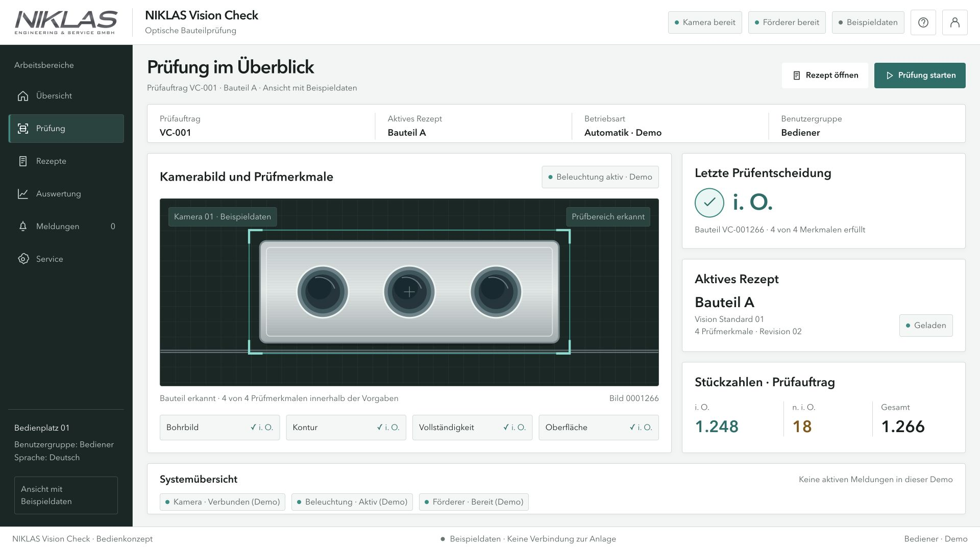Click the Meldungen count badge 0
This screenshot has width=980, height=551.
click(113, 227)
